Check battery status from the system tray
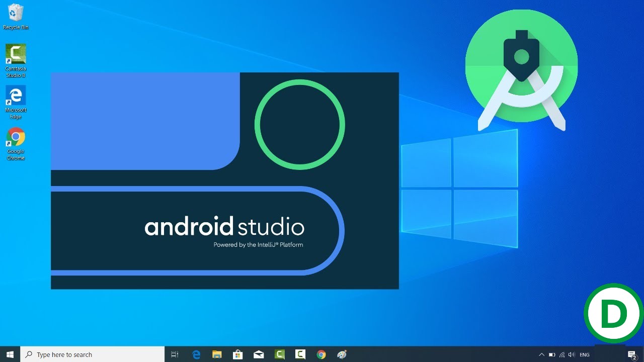 pyautogui.click(x=551, y=354)
